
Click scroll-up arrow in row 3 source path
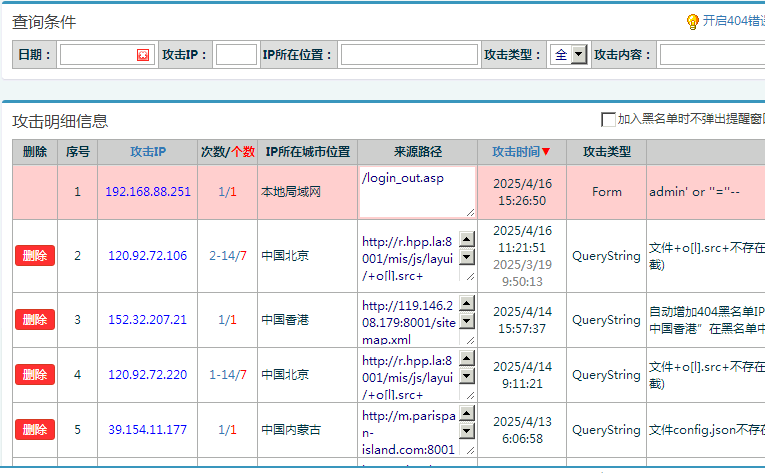(x=466, y=303)
